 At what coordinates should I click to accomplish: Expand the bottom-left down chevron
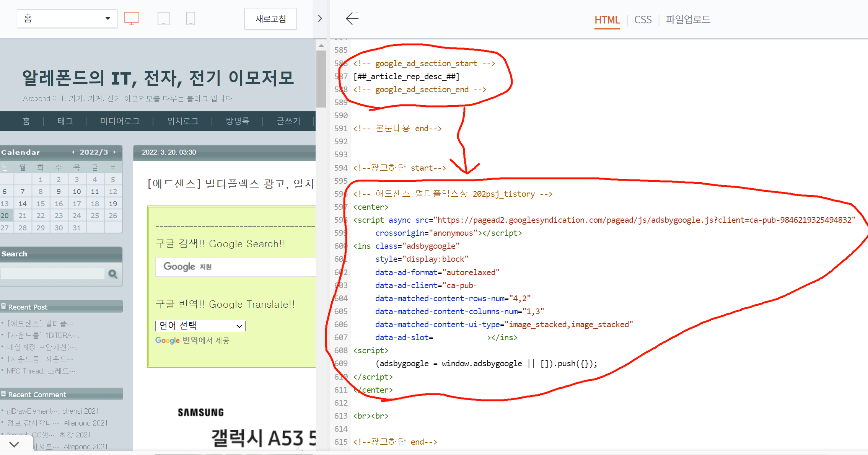pyautogui.click(x=14, y=445)
